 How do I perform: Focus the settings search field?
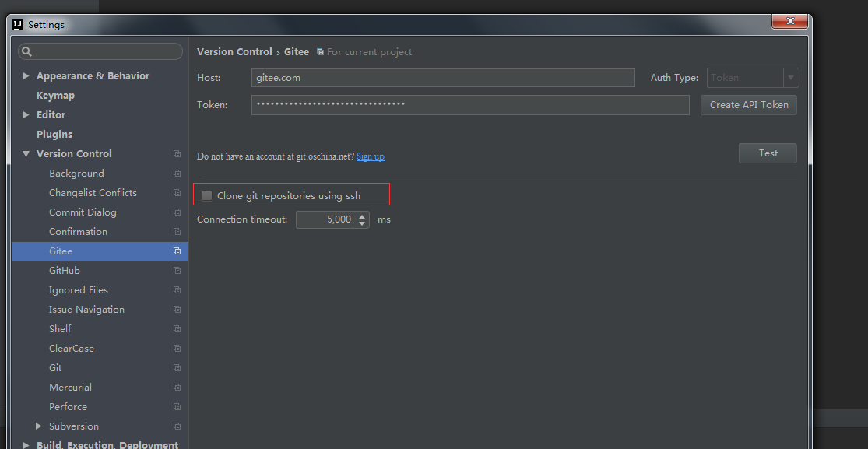pos(100,51)
